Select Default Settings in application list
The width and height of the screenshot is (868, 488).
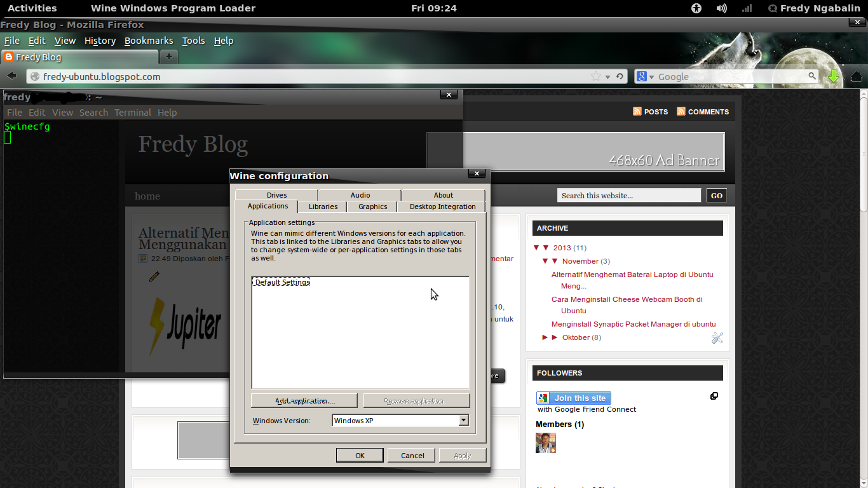point(282,282)
